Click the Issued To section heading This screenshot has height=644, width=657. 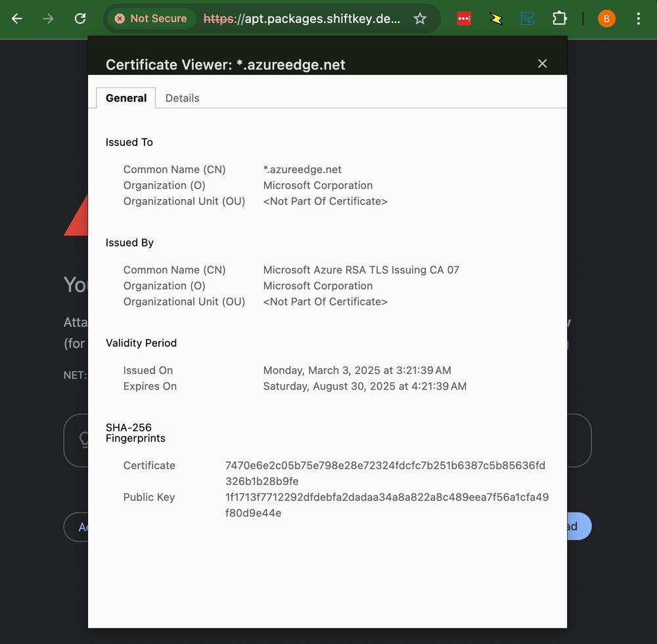pos(129,142)
